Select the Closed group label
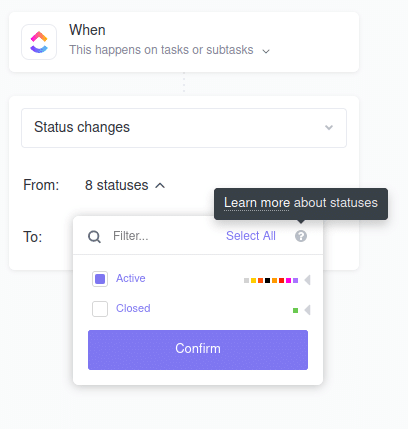Screen dimensions: 408x429 (x=133, y=308)
